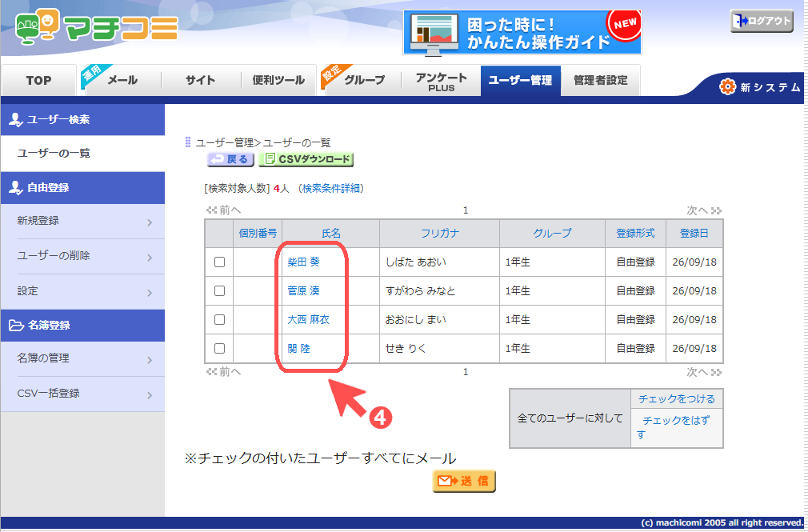The width and height of the screenshot is (808, 532).
Task: Expand the ユーザーの削除 sidebar item
Action: click(83, 256)
